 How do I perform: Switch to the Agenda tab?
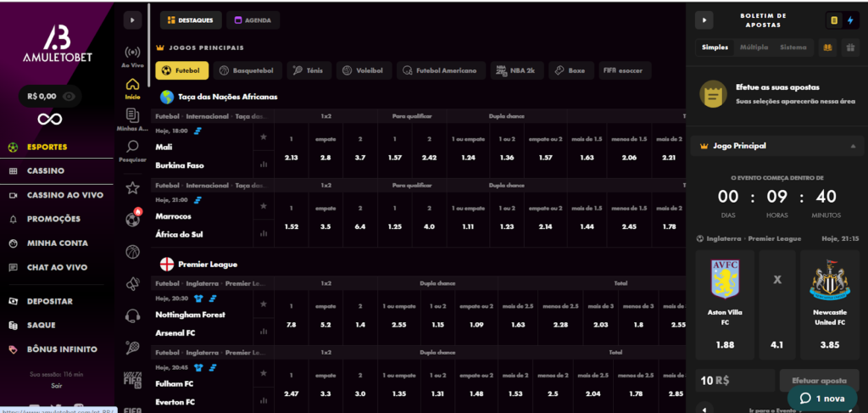(254, 20)
